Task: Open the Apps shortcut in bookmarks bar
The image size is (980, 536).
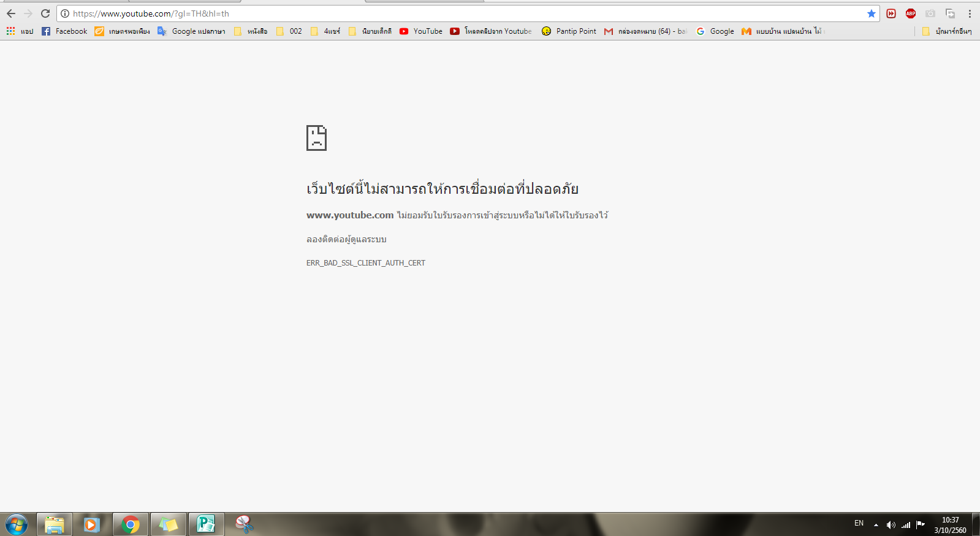Action: [x=20, y=31]
